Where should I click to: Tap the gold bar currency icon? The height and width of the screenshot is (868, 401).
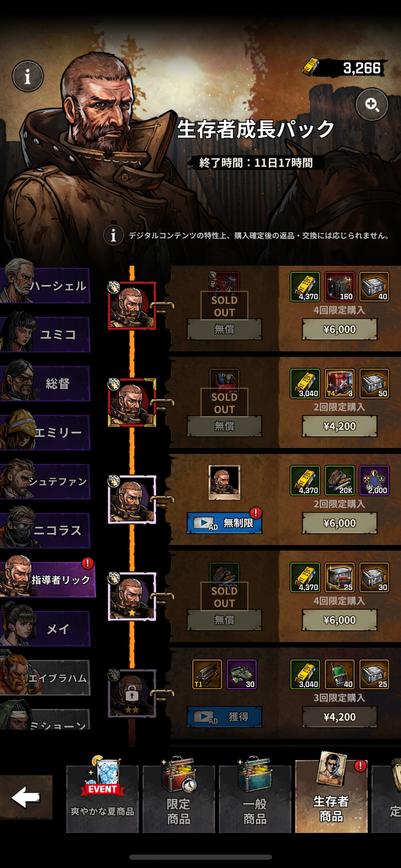[x=310, y=67]
